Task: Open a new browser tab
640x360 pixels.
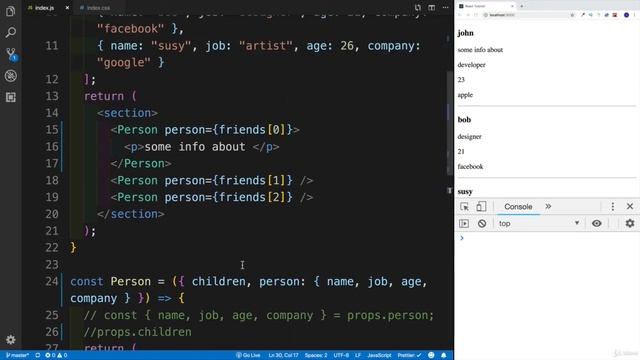Action: pos(522,6)
